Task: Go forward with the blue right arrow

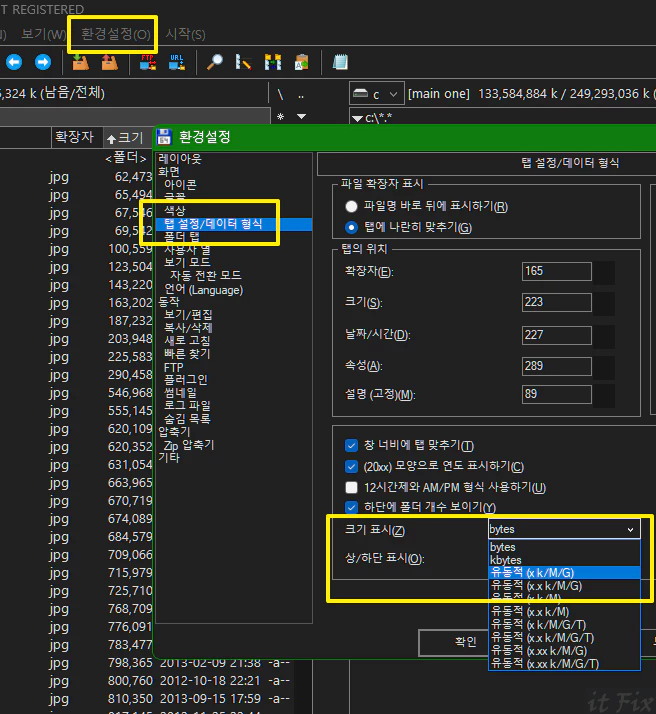Action: click(43, 62)
